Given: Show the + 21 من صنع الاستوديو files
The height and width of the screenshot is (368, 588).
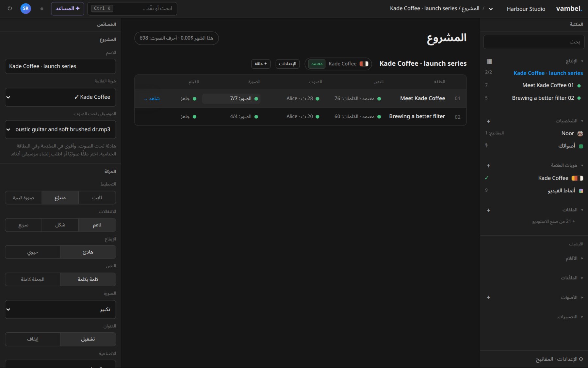Looking at the screenshot, I should tap(553, 221).
